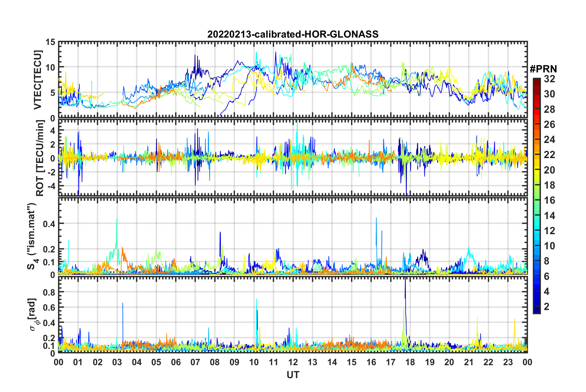Image resolution: width=586 pixels, height=392 pixels.
Task: Click the sigma-phi [rad] y-axis label
Action: tap(33, 314)
